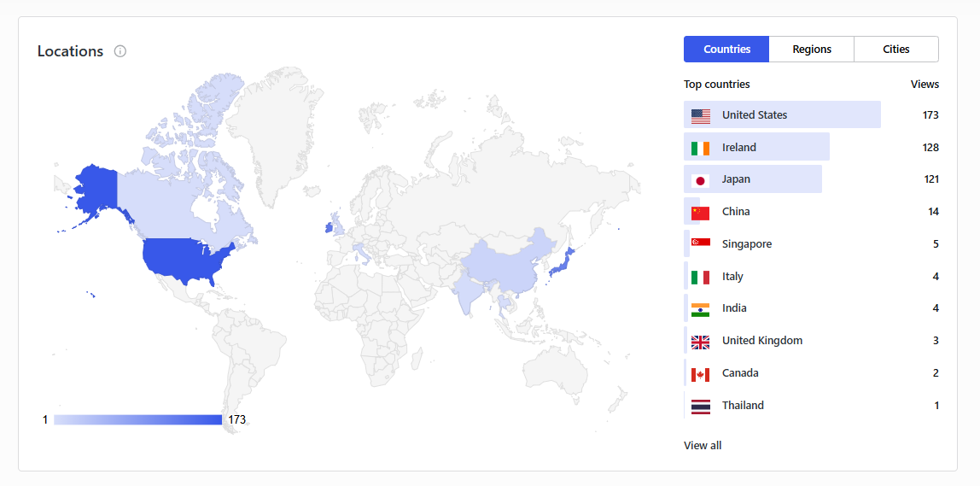Switch to the Regions tab
The image size is (980, 486).
coord(811,50)
